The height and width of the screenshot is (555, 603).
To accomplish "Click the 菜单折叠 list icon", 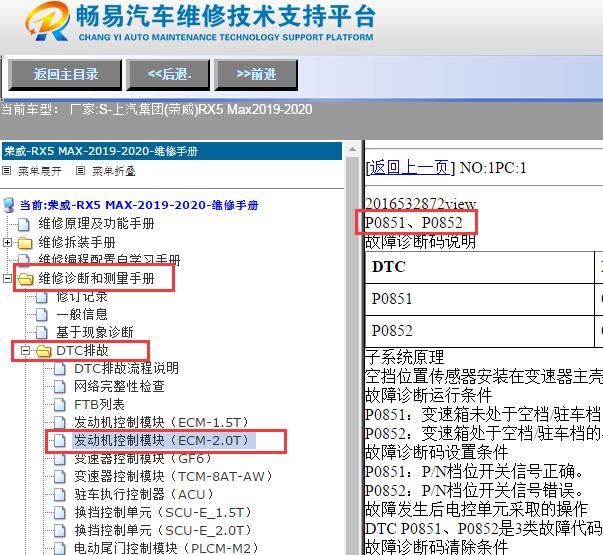I will [x=80, y=170].
